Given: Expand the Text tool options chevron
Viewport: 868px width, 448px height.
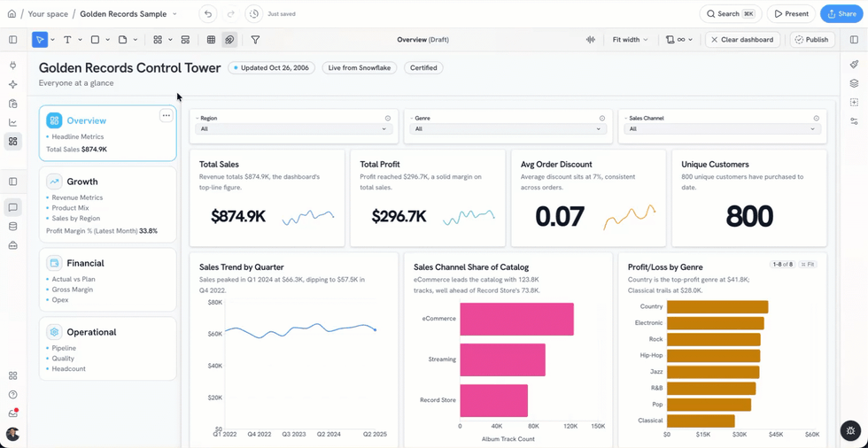Looking at the screenshot, I should click(x=81, y=40).
